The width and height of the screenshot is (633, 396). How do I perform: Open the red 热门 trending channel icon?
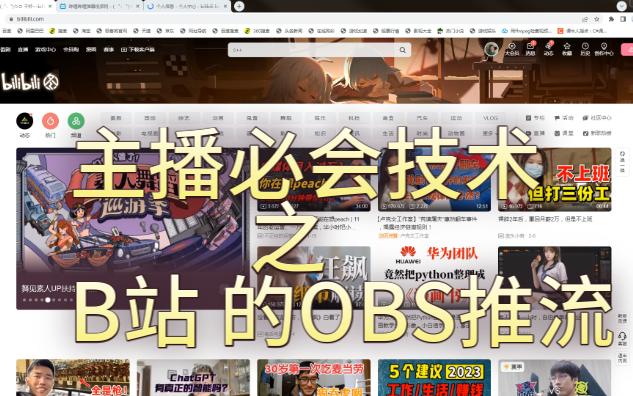[x=50, y=121]
